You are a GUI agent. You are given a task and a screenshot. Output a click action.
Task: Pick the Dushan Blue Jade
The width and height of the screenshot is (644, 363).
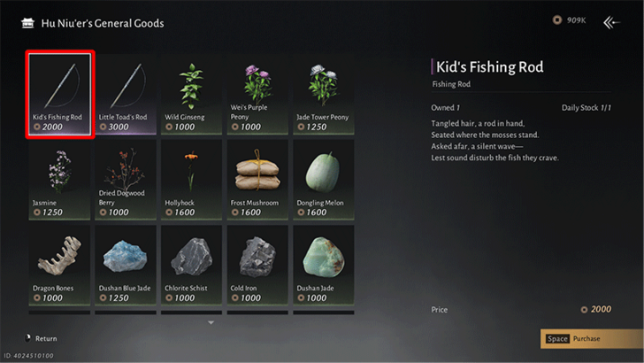(x=126, y=264)
